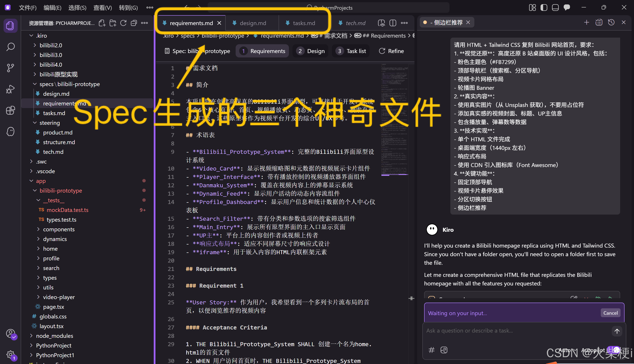Toggle bottom panel visibility in title bar

coord(555,7)
